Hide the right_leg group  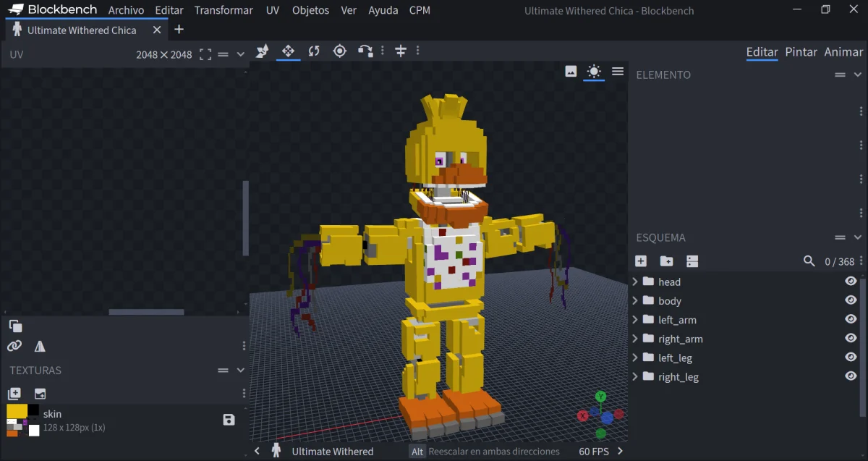(x=851, y=376)
